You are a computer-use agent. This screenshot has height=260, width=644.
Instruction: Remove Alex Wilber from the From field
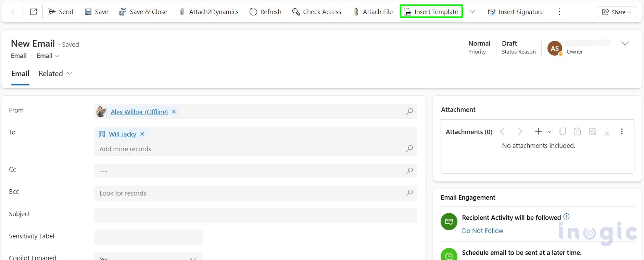point(174,112)
